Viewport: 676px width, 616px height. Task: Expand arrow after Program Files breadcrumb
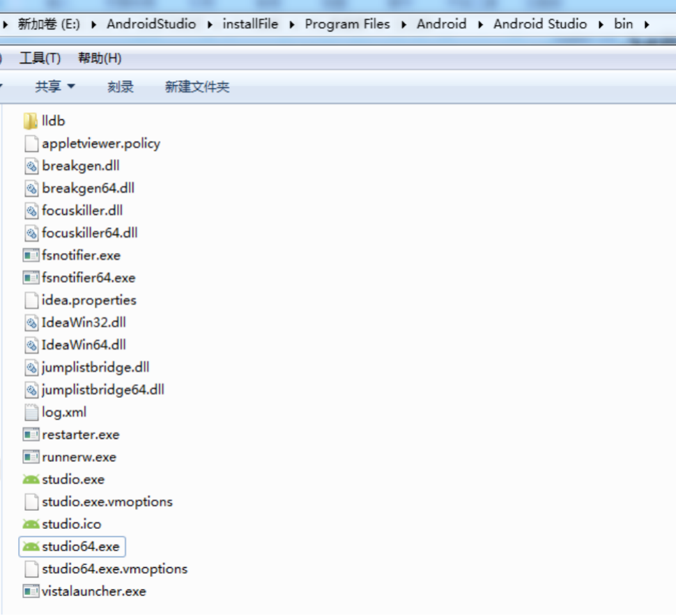(404, 24)
